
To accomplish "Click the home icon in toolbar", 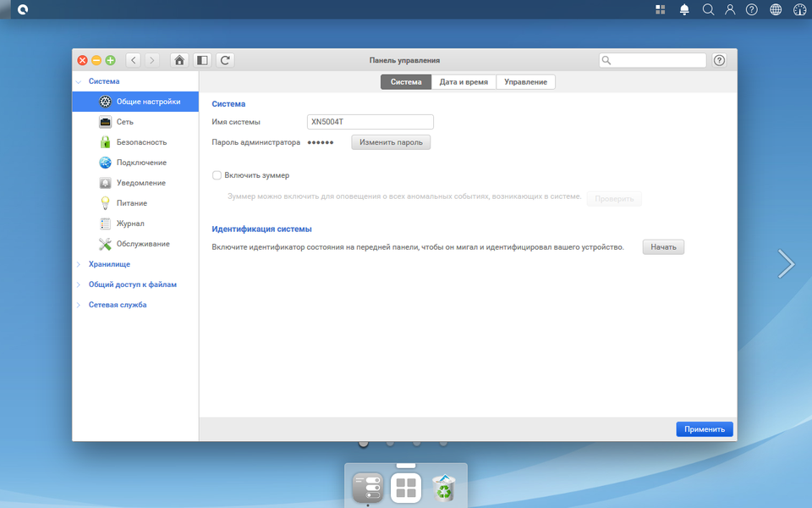I will (x=179, y=60).
